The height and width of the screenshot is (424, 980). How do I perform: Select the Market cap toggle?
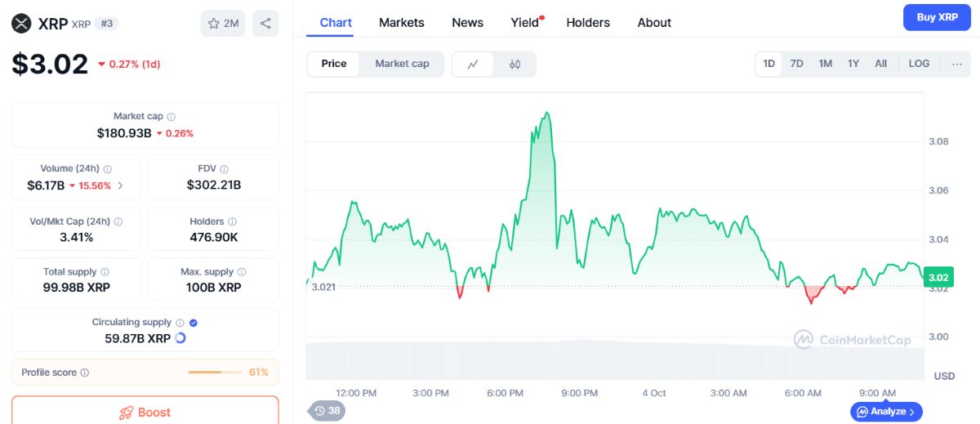pyautogui.click(x=402, y=64)
